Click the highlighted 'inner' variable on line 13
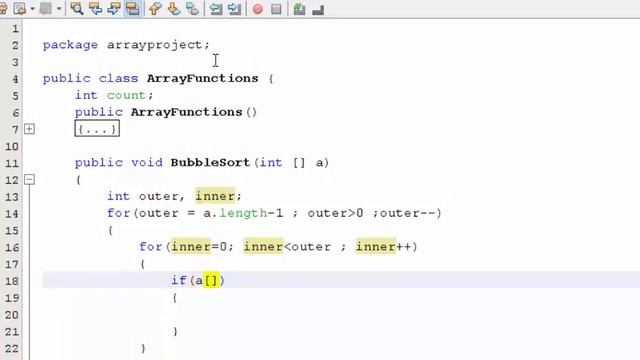 [215, 196]
